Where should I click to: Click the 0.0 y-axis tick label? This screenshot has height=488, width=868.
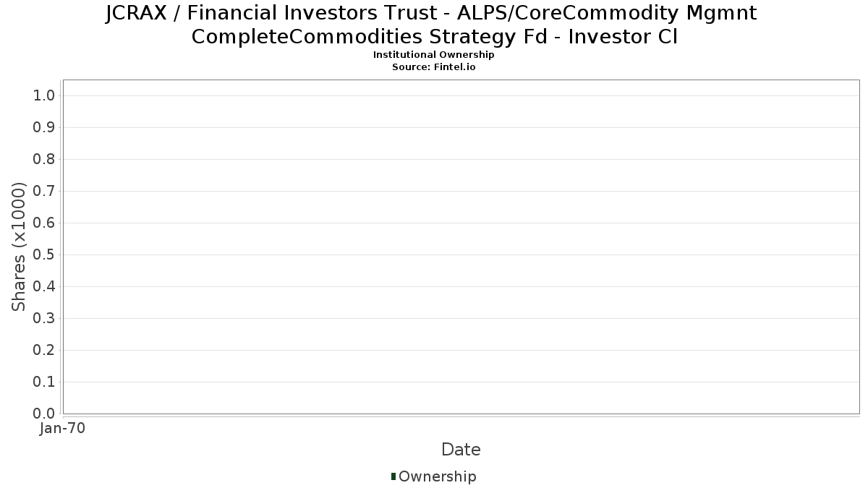44,414
